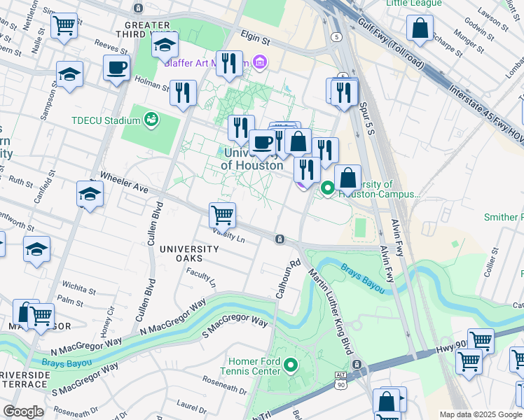Click the TDECU Stadium pin

click(x=151, y=120)
